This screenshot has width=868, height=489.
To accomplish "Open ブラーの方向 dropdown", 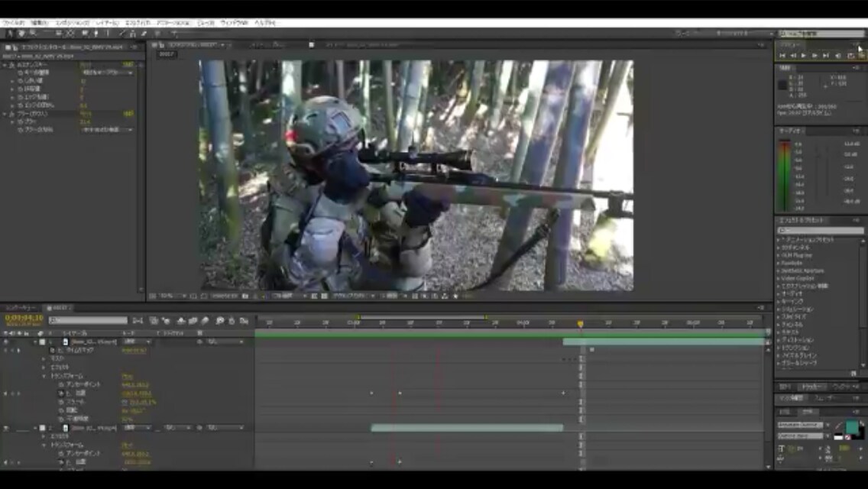I will [108, 130].
